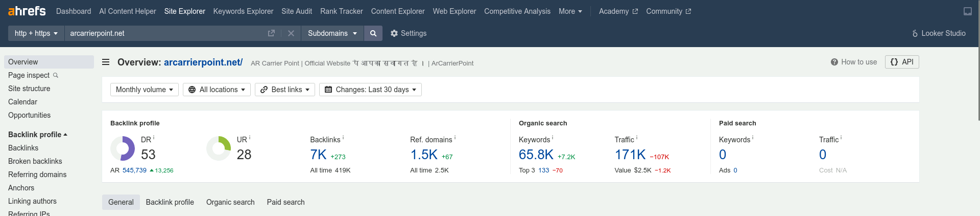
Task: Open Competitive Analysis
Action: pos(517,11)
